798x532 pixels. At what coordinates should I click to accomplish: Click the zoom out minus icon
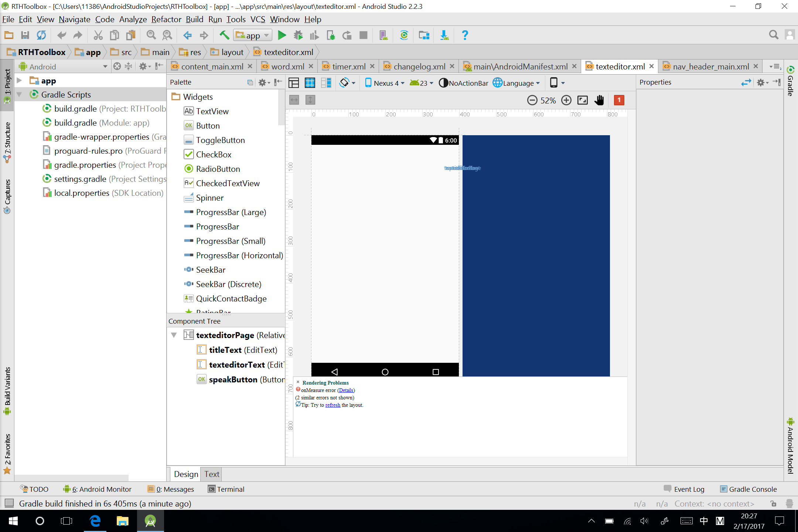tap(532, 100)
